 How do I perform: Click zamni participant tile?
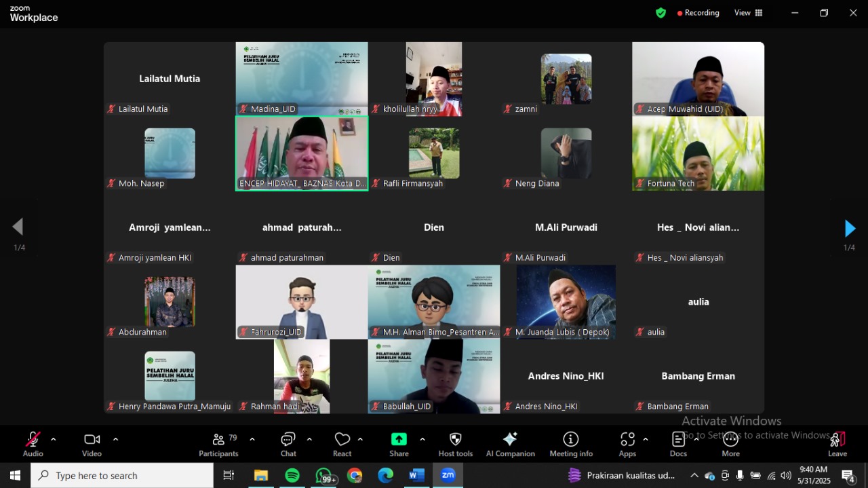(566, 79)
